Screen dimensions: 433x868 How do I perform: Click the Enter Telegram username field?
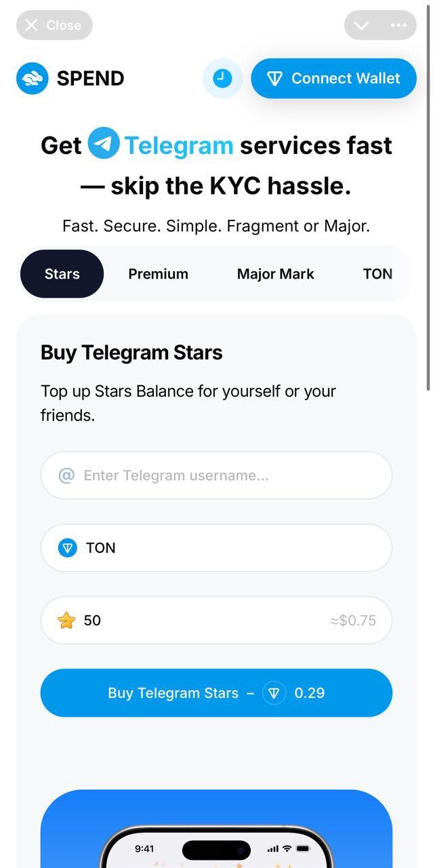coord(215,475)
